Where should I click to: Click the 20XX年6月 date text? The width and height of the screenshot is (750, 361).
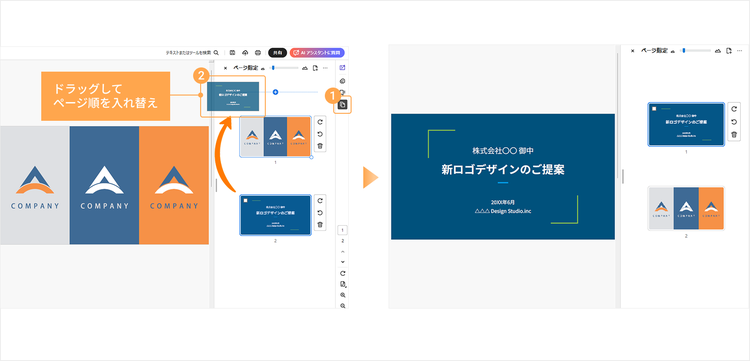503,202
